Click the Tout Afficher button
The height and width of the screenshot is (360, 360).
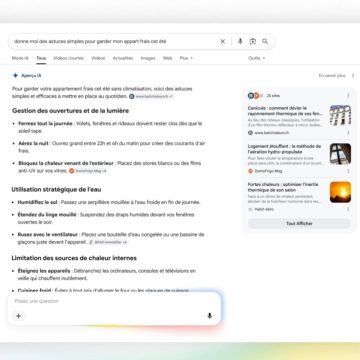click(299, 224)
